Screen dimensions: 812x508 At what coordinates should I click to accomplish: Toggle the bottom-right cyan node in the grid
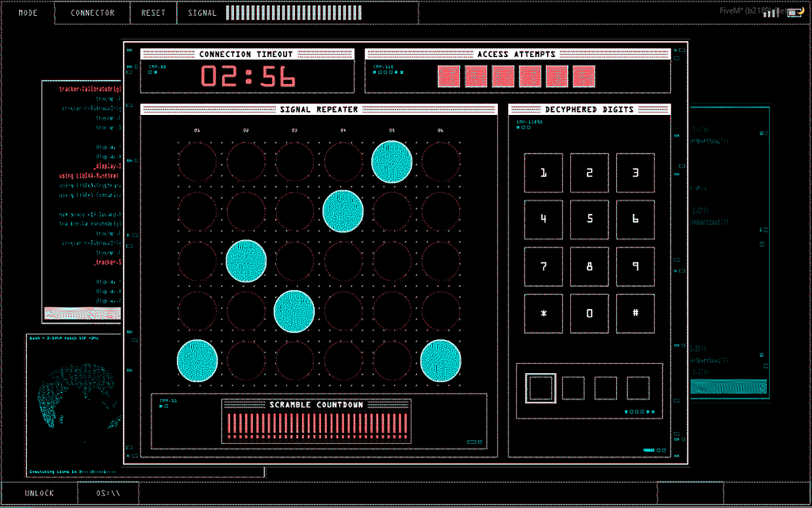point(440,360)
